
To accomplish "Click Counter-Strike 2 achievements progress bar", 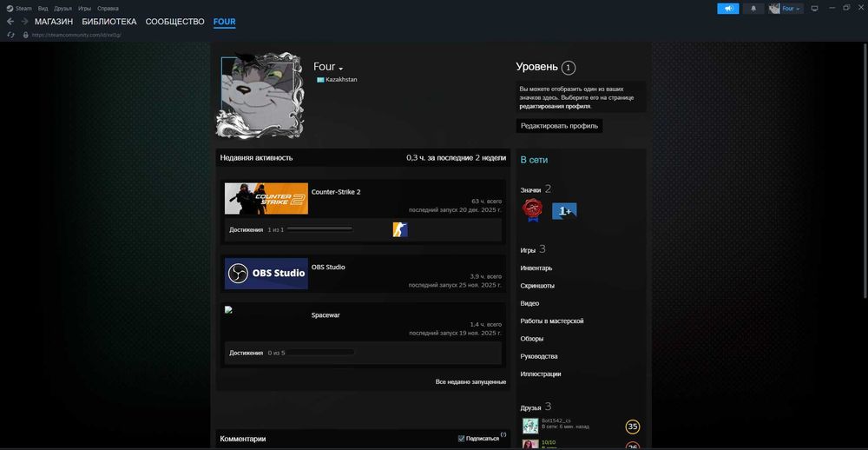I will click(319, 229).
